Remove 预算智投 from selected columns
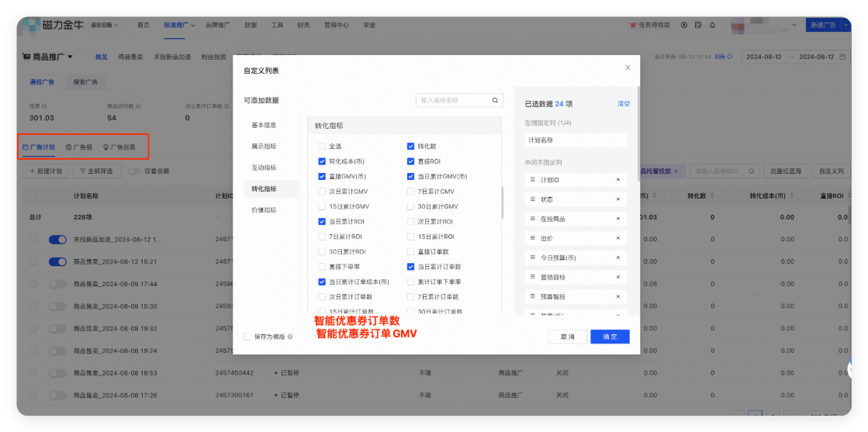 click(x=617, y=296)
